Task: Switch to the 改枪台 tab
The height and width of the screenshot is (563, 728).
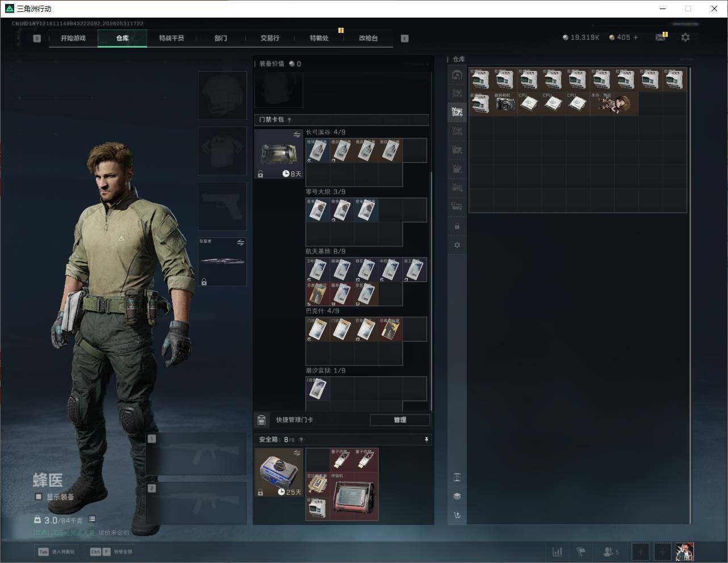Action: pyautogui.click(x=368, y=38)
